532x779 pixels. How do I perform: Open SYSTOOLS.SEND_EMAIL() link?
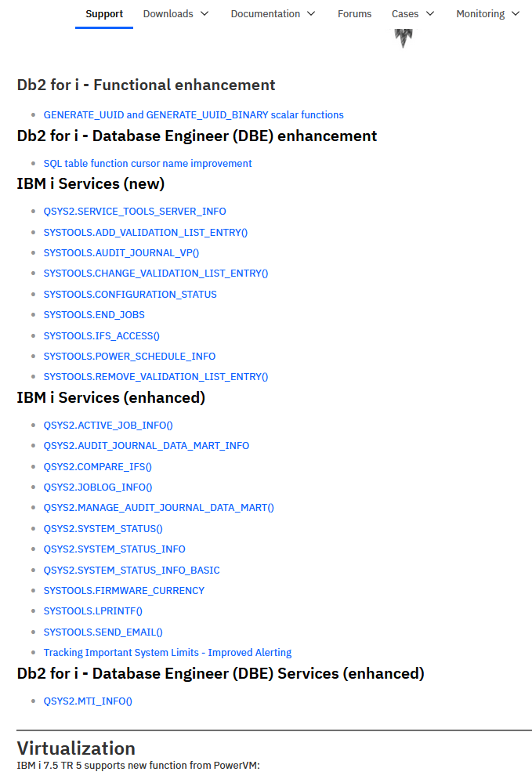(103, 632)
